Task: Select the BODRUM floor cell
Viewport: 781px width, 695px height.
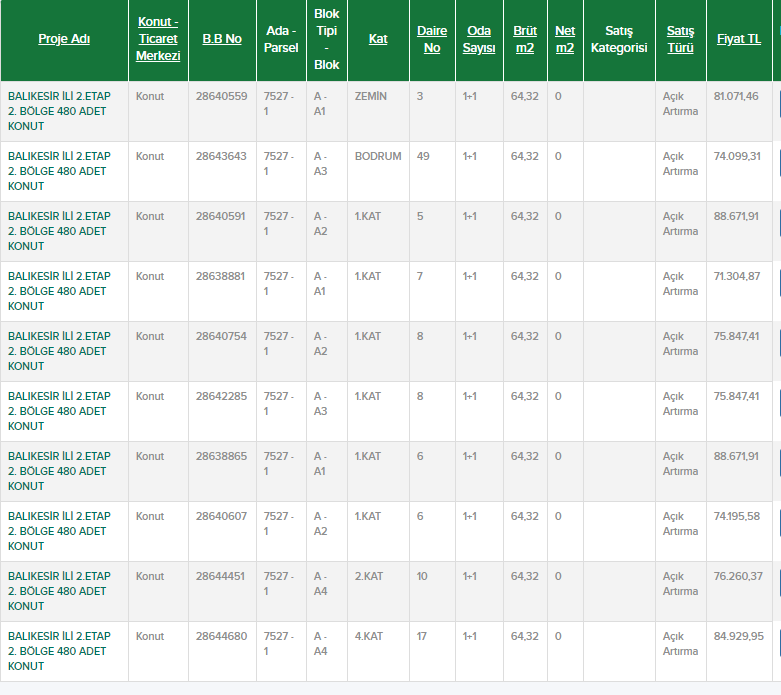Action: tap(378, 157)
